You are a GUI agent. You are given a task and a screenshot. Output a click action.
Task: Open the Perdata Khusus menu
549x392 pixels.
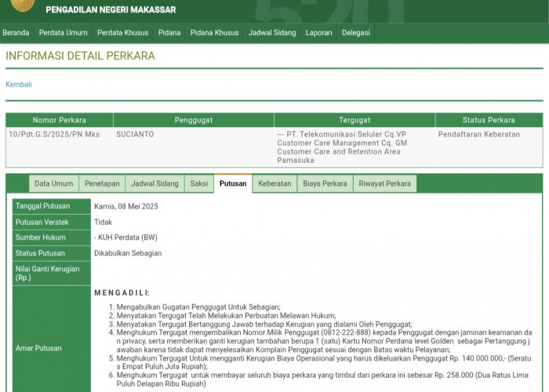click(123, 33)
